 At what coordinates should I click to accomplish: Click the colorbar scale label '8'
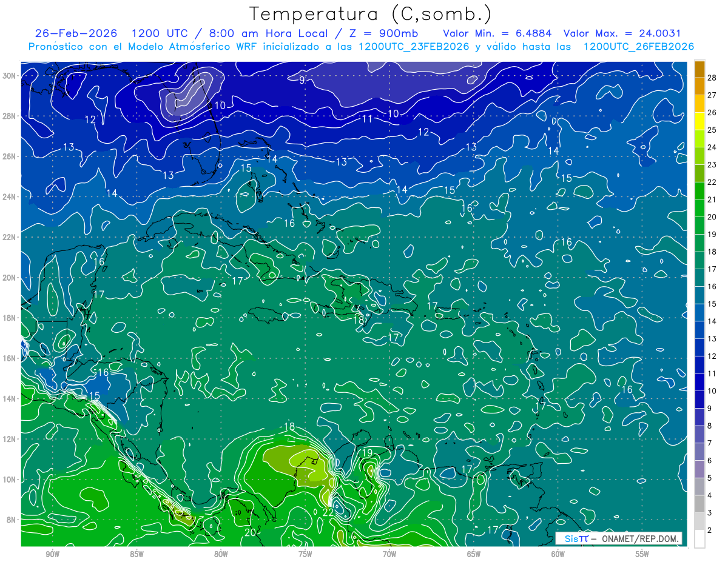(x=710, y=426)
